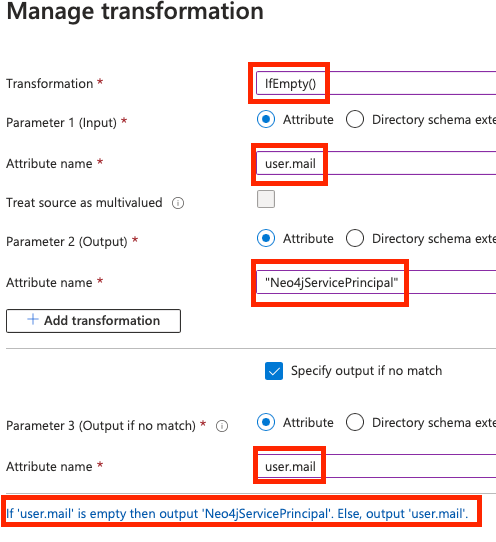The width and height of the screenshot is (496, 542).
Task: Open the Parameter 3 attribute name dropdown user.mail
Action: pyautogui.click(x=376, y=466)
